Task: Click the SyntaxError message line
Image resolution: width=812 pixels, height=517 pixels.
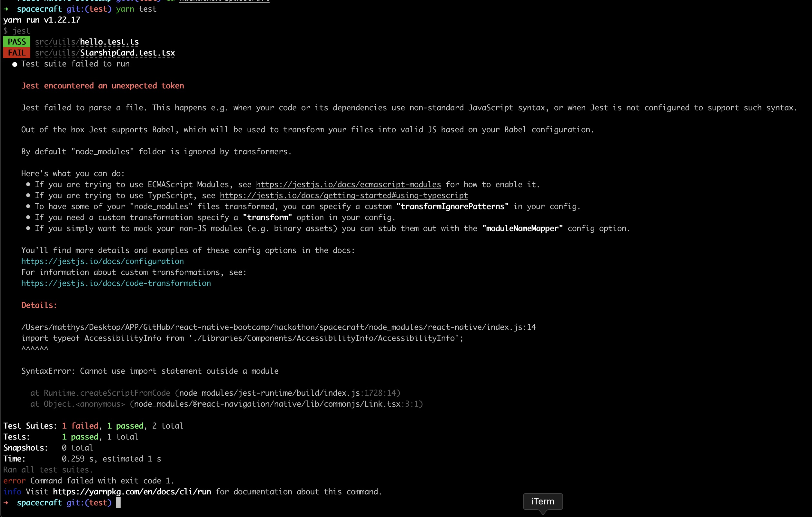Action: point(150,371)
